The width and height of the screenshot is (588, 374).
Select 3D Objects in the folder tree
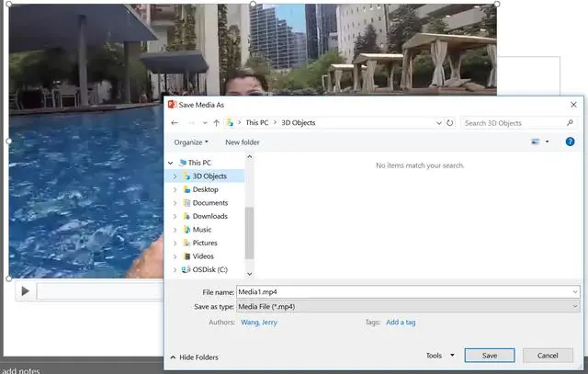coord(209,176)
